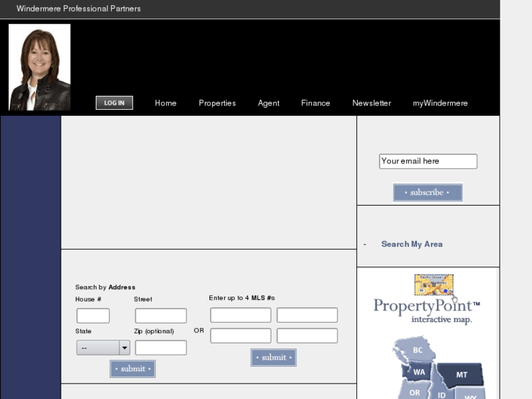Click the 'Enter up to 4 MLS #s' label

click(241, 298)
